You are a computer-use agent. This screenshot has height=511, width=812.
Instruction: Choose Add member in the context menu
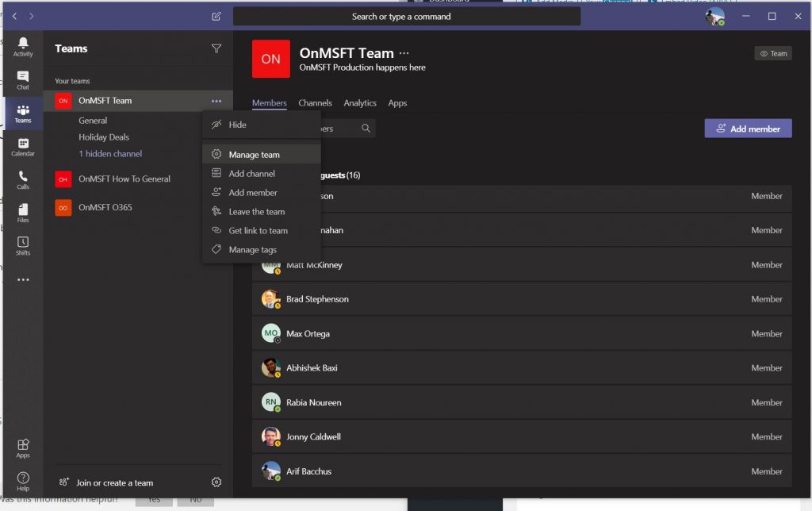(x=262, y=193)
